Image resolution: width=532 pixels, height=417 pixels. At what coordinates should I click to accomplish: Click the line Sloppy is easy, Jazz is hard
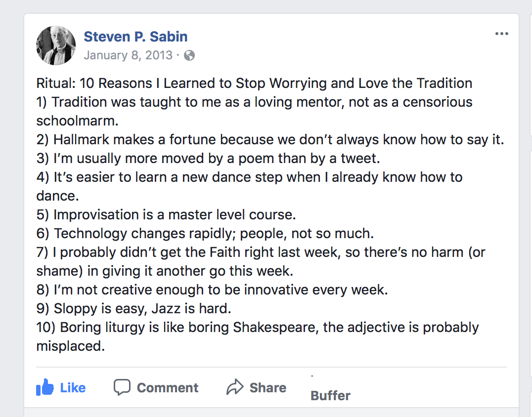click(134, 309)
